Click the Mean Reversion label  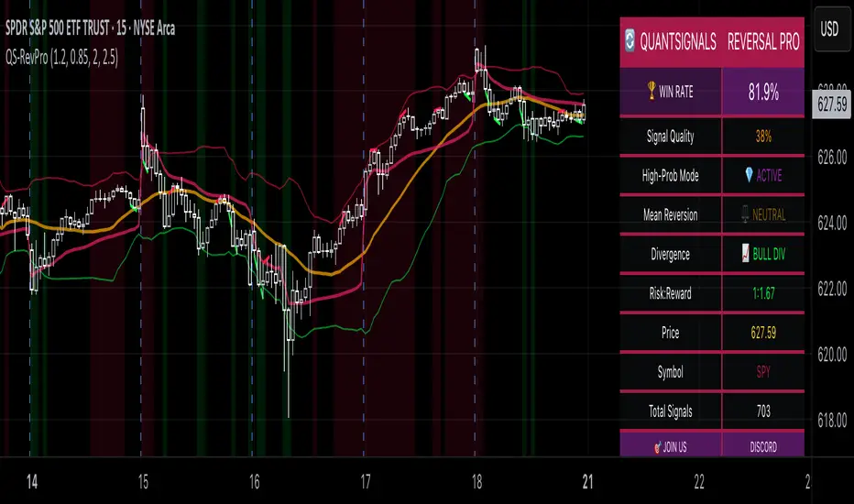coord(670,214)
